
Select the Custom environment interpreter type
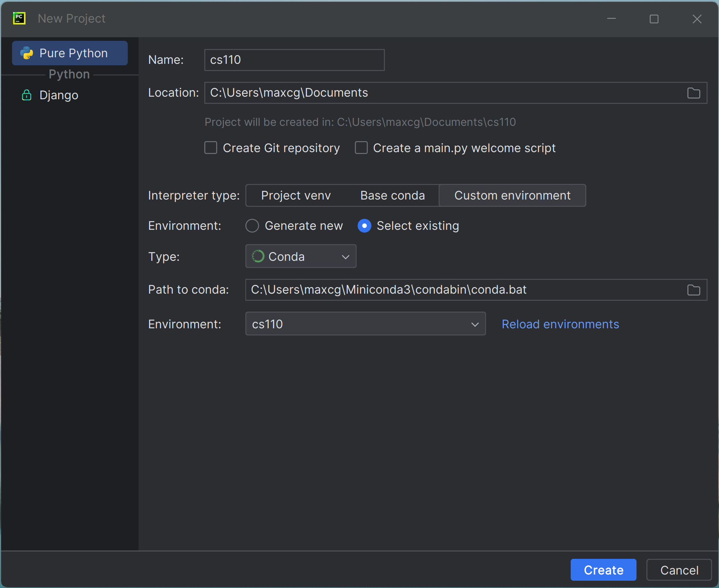[512, 195]
